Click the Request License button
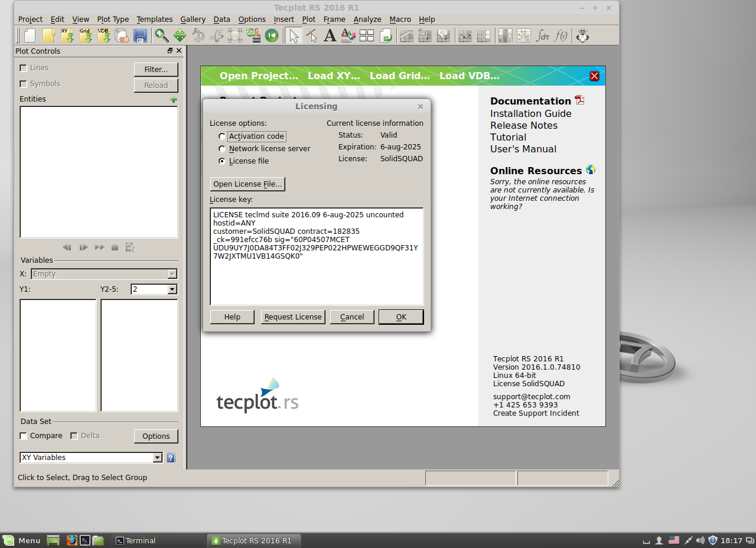The width and height of the screenshot is (756, 548). tap(293, 317)
